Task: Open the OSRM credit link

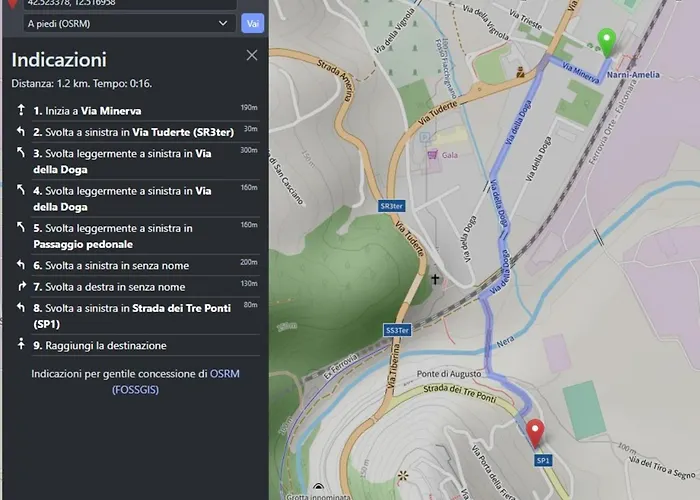Action: pyautogui.click(x=224, y=374)
